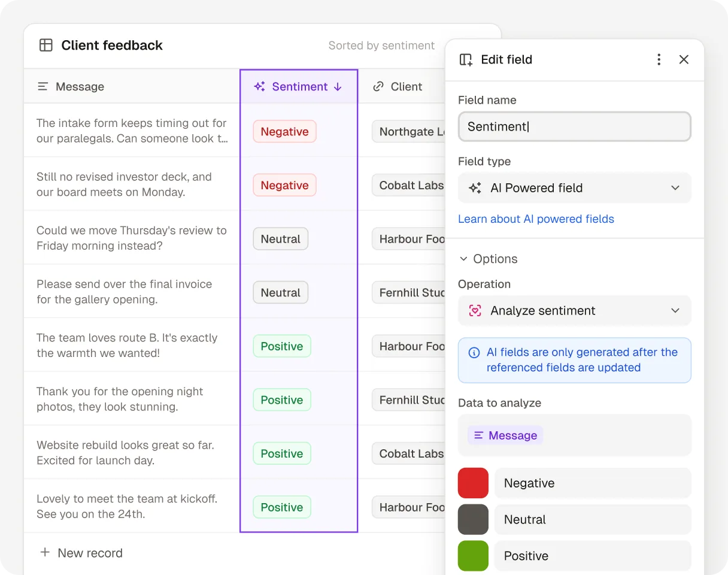The image size is (728, 575).
Task: Close the Edit field panel
Action: (684, 59)
